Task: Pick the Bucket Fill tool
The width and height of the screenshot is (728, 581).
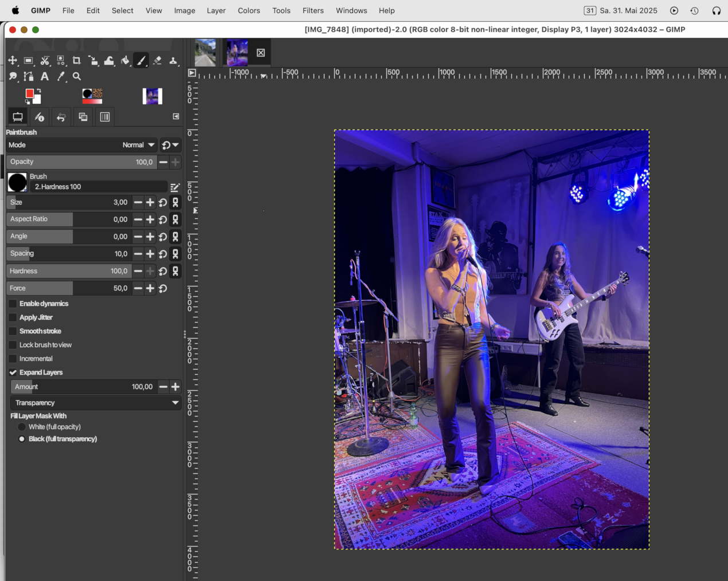Action: coord(125,60)
